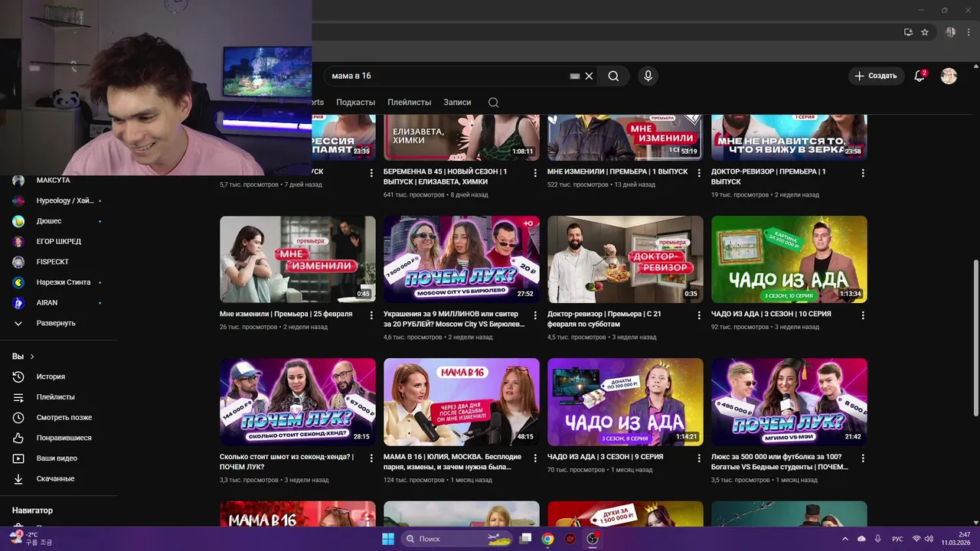Open options for 'МНЕ ИЗМЕНИЛИ | ПРЕМЬЕРА | 1 ВЫПУСК'
980x551 pixels.
coord(699,173)
